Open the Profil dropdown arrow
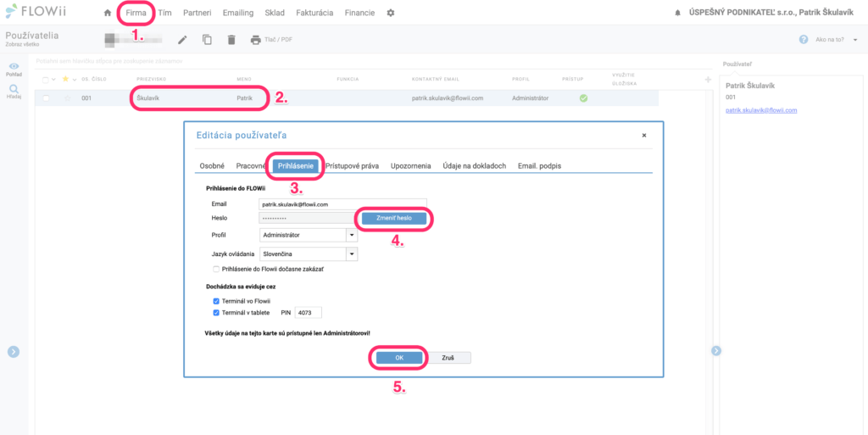 (x=352, y=235)
